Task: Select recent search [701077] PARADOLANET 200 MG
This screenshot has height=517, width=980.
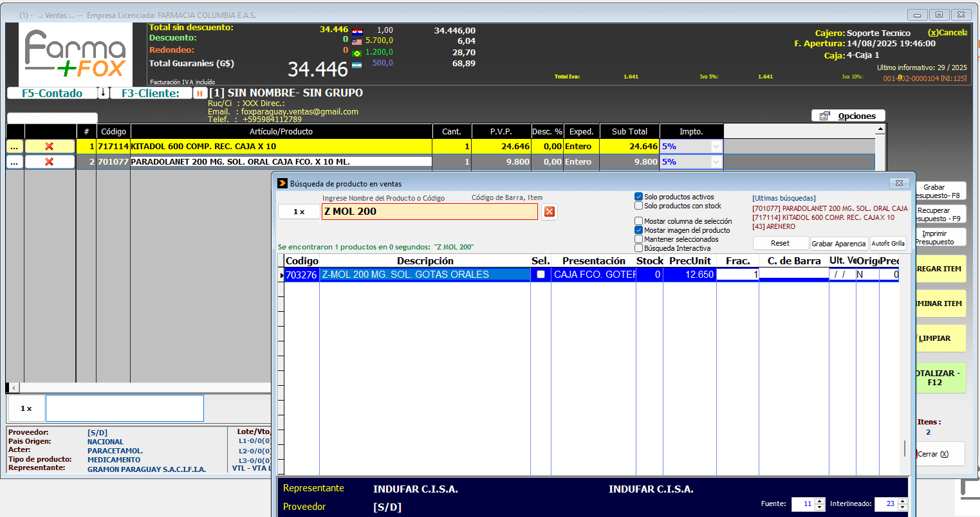Action: point(830,208)
